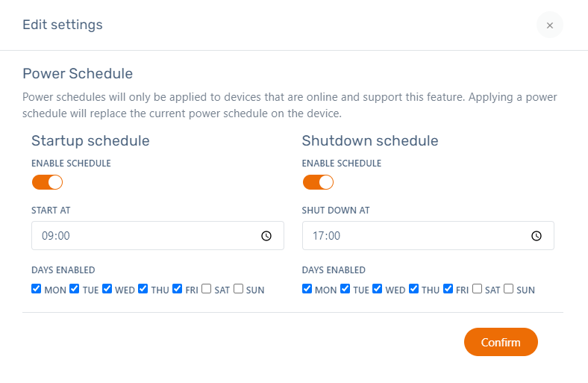Image resolution: width=588 pixels, height=383 pixels.
Task: Enable SAT in Startup schedule days
Action: (x=206, y=289)
